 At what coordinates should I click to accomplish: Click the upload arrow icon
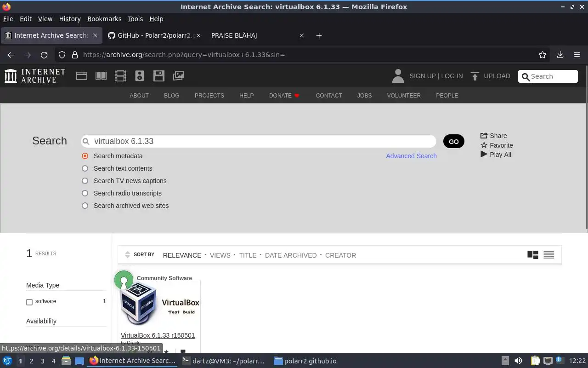click(x=475, y=76)
